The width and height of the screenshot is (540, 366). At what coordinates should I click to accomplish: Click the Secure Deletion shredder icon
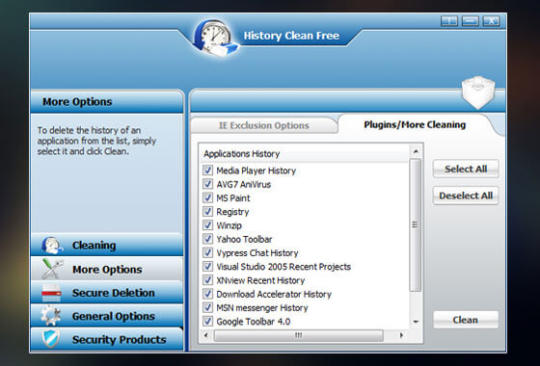(x=52, y=293)
